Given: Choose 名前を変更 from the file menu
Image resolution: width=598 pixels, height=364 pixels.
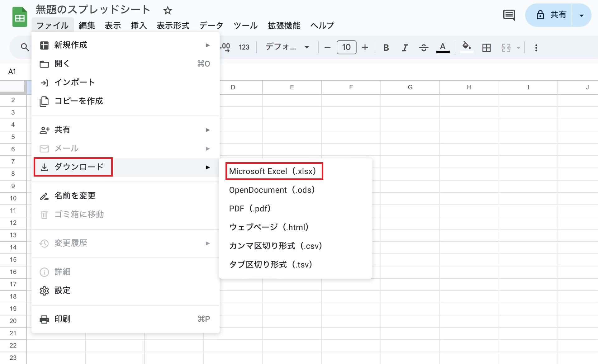Looking at the screenshot, I should click(x=126, y=196).
